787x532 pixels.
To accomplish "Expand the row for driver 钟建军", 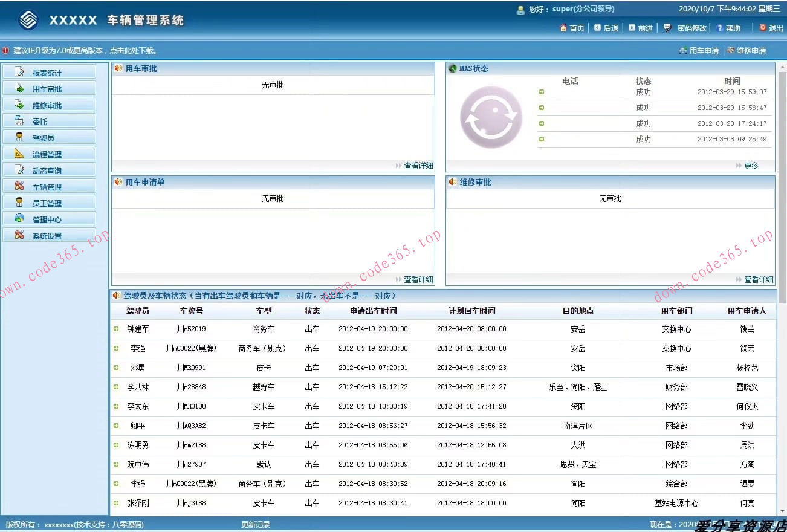I will [x=116, y=329].
